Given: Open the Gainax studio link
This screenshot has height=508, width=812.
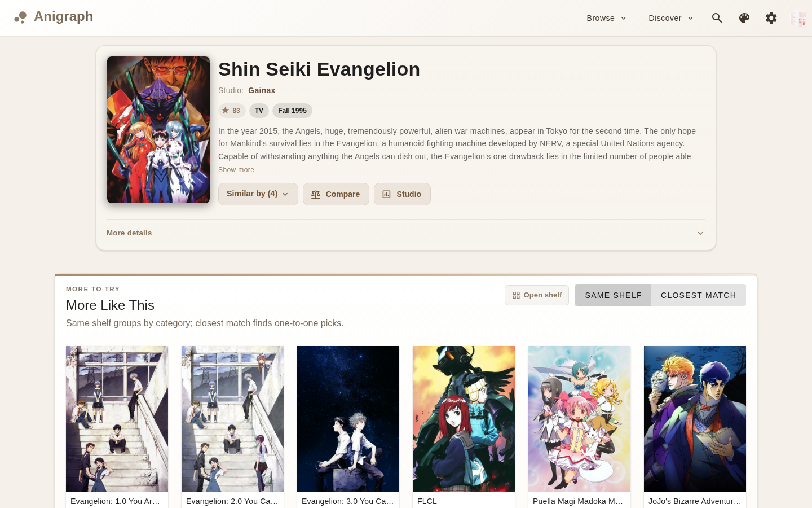Looking at the screenshot, I should pos(262,90).
